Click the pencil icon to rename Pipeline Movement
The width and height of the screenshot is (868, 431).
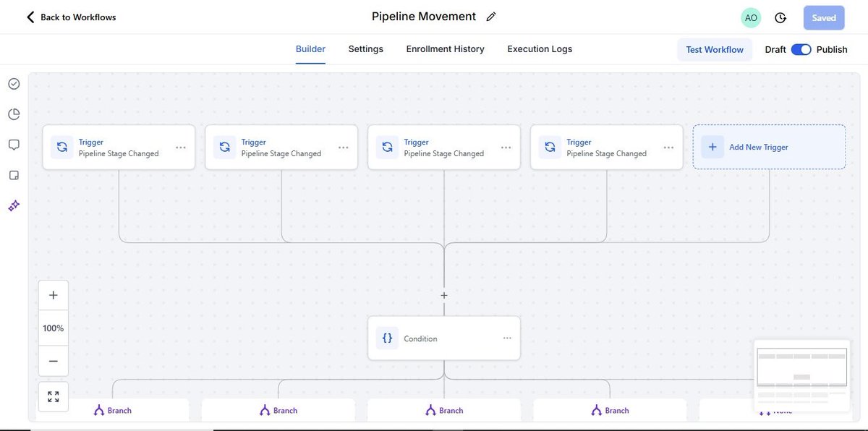(x=492, y=15)
